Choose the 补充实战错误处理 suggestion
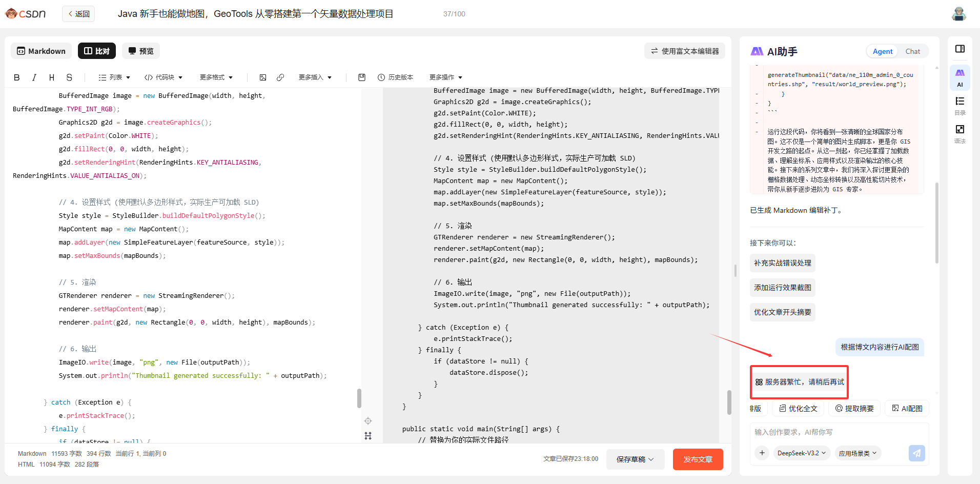Image resolution: width=980 pixels, height=484 pixels. 783,263
